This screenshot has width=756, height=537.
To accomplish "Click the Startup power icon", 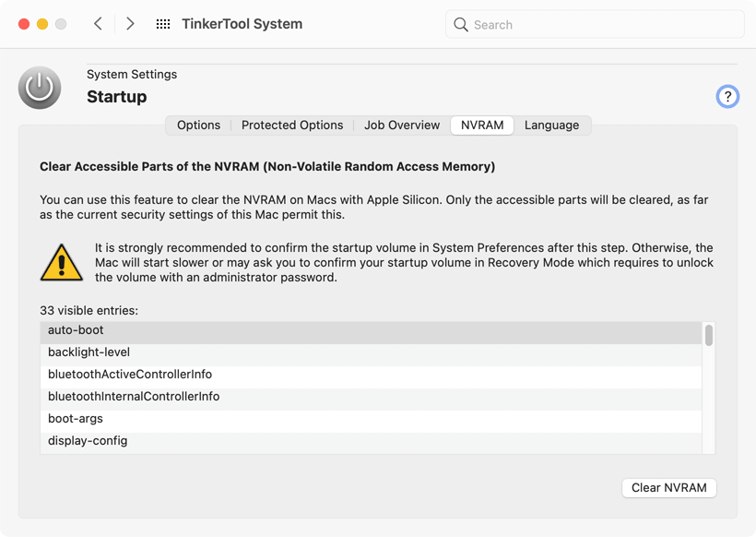I will 40,88.
